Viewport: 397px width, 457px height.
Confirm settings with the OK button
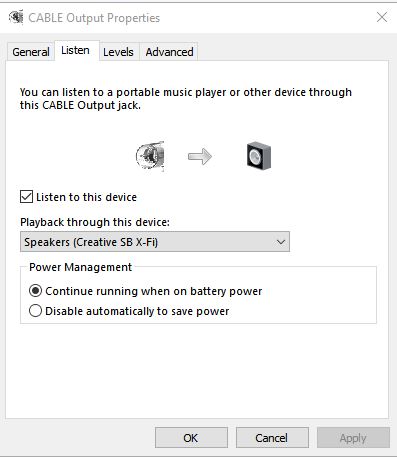[x=191, y=438]
